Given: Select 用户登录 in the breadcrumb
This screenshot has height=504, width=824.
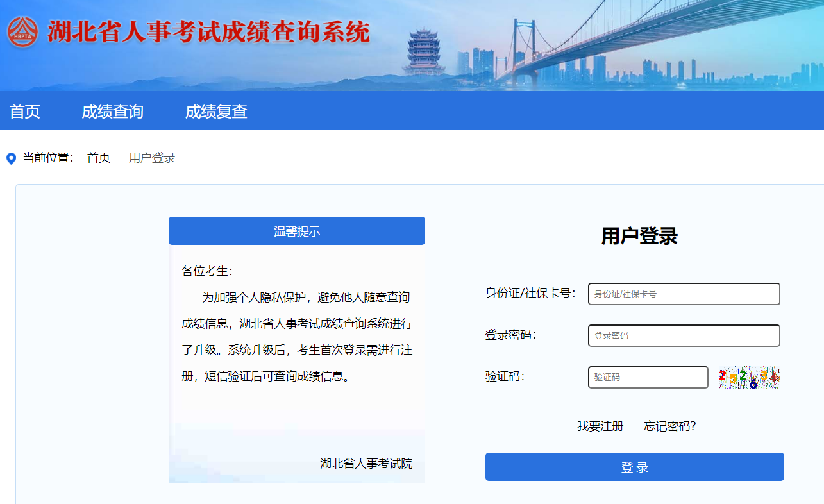Looking at the screenshot, I should click(152, 158).
